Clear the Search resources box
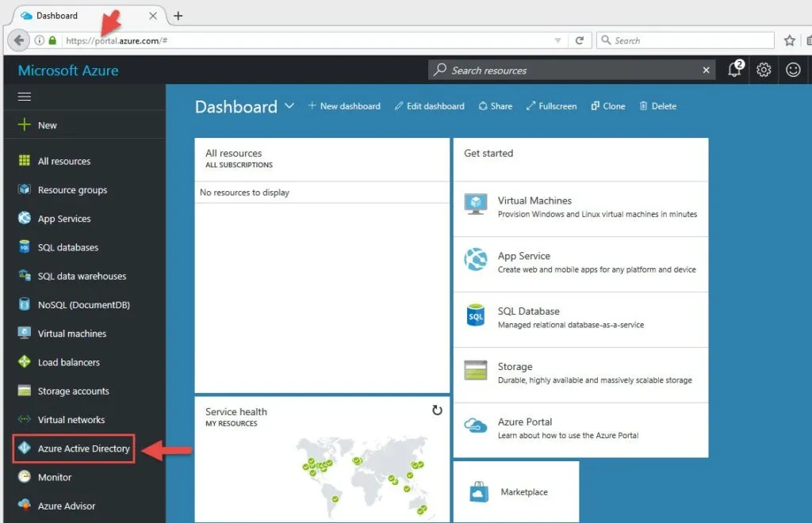812x523 pixels. (x=707, y=71)
